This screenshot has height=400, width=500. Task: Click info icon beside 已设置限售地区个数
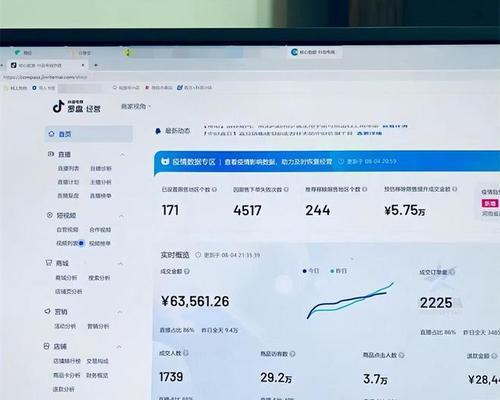coord(215,189)
